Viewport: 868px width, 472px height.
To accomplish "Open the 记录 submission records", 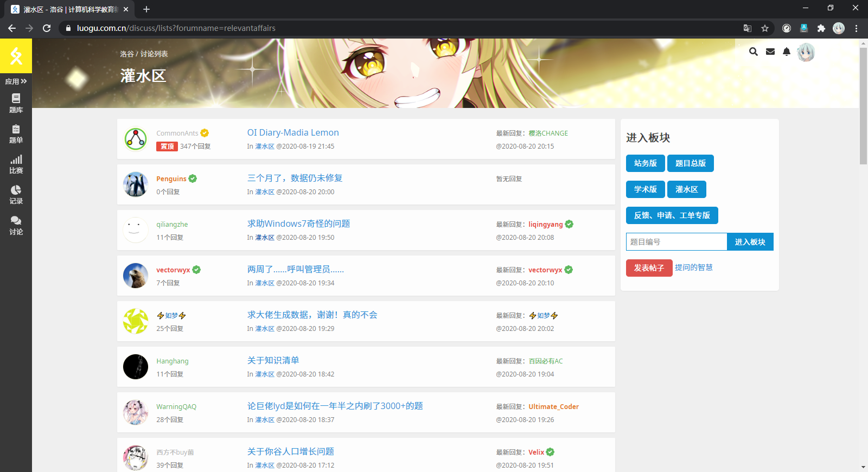I will click(16, 194).
